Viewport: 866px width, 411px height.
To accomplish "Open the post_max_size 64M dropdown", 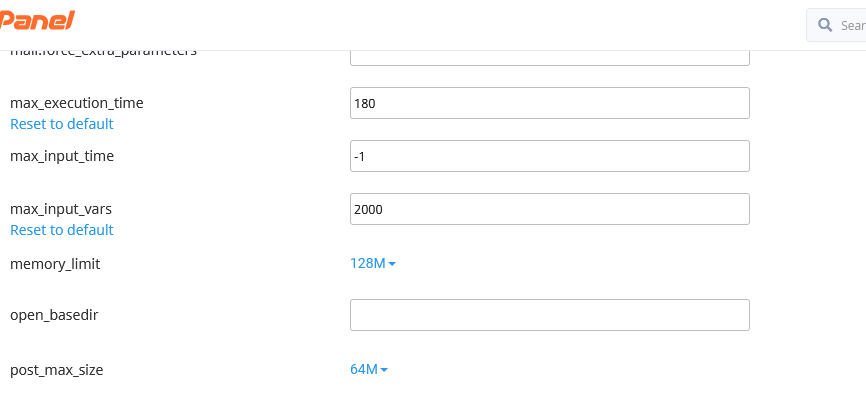I will click(x=364, y=369).
